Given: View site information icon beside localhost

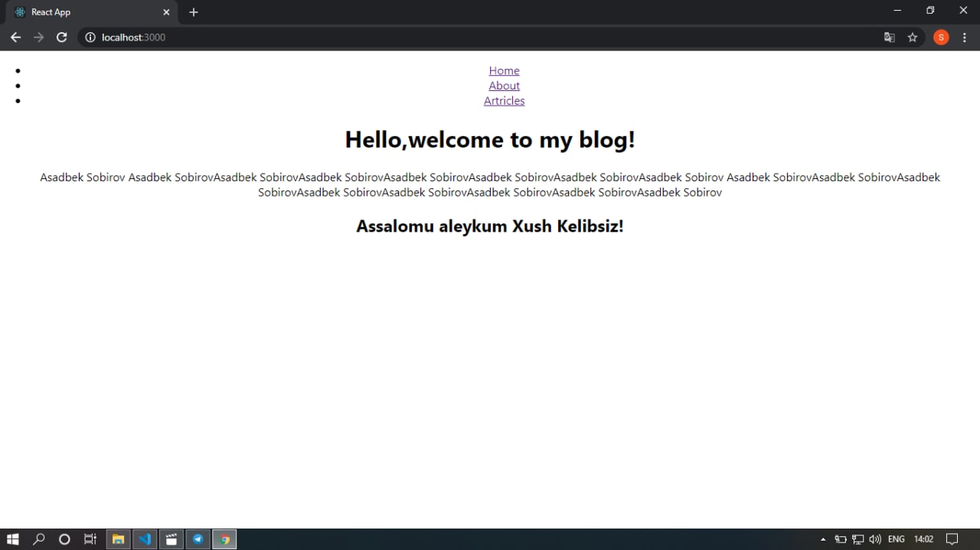Looking at the screenshot, I should pyautogui.click(x=90, y=37).
